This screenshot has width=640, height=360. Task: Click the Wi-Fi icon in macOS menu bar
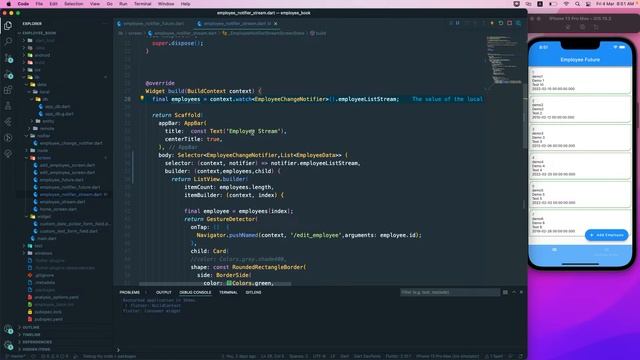tap(566, 4)
